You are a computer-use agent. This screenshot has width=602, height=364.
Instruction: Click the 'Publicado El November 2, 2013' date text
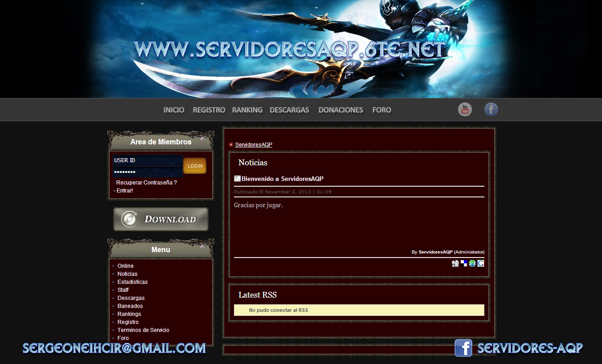tap(283, 192)
